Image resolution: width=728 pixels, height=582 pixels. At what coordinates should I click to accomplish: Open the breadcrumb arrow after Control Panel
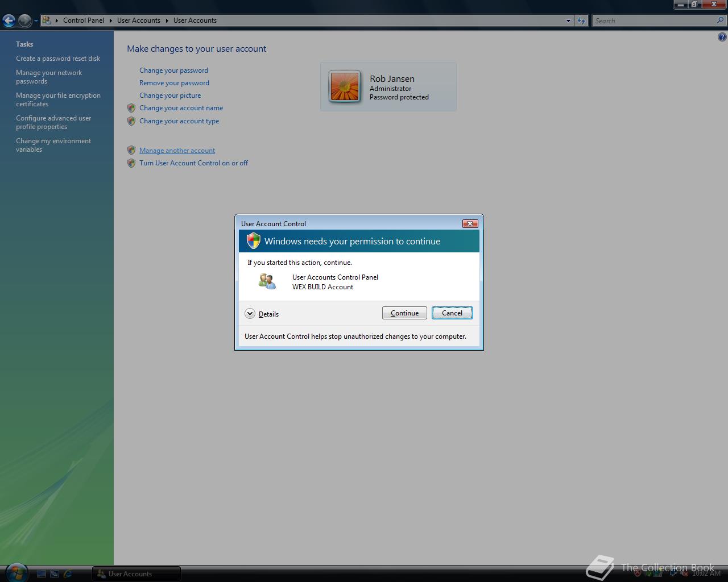click(x=111, y=20)
